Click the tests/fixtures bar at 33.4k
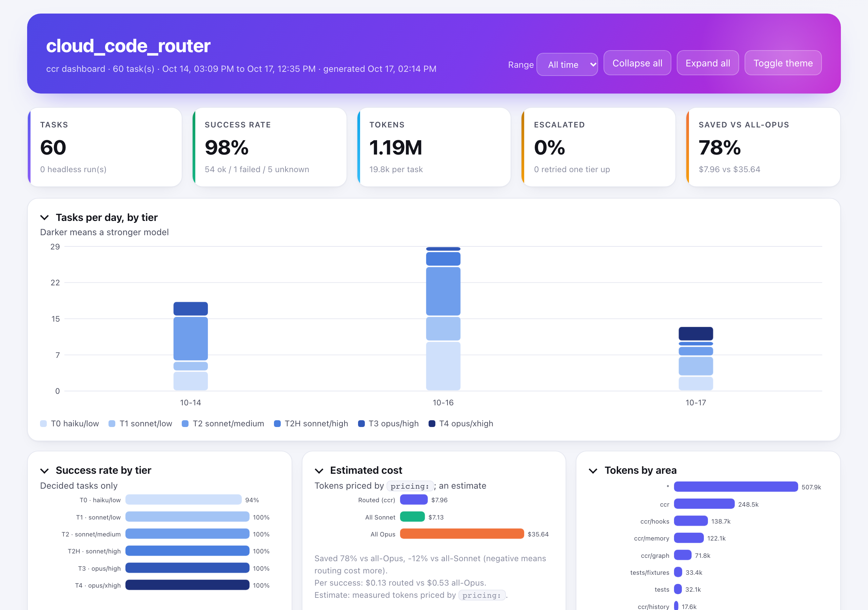The image size is (868, 610). tap(678, 572)
